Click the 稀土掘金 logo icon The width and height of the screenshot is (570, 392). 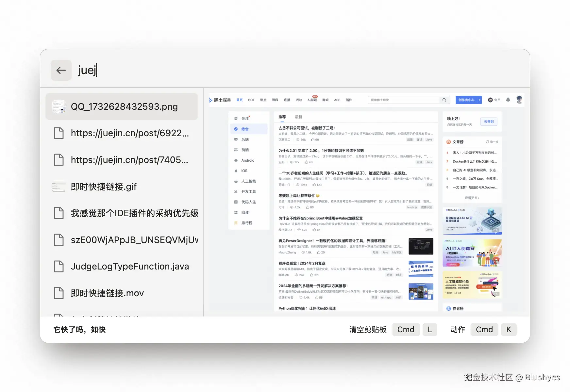pyautogui.click(x=211, y=100)
